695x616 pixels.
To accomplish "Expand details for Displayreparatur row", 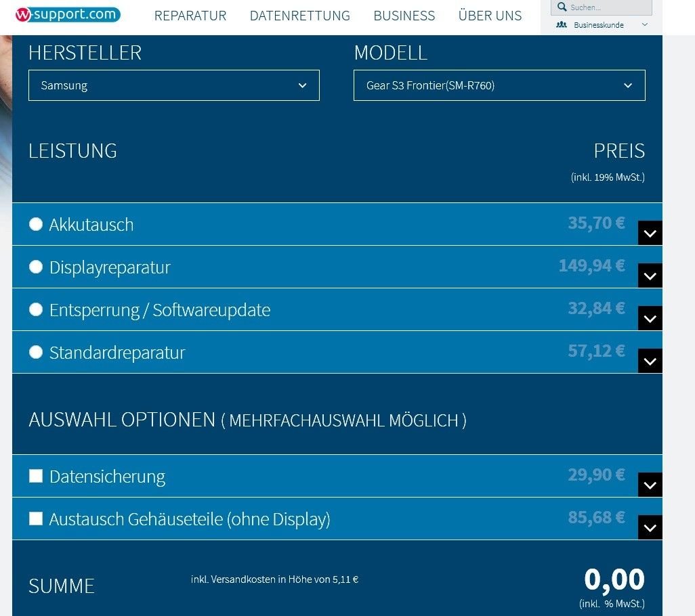I will [x=650, y=276].
